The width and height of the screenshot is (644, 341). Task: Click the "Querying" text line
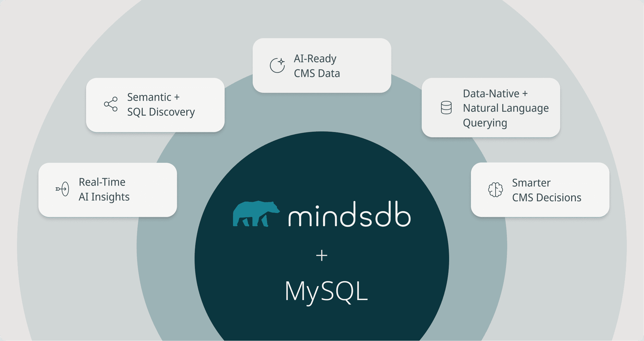pyautogui.click(x=485, y=123)
